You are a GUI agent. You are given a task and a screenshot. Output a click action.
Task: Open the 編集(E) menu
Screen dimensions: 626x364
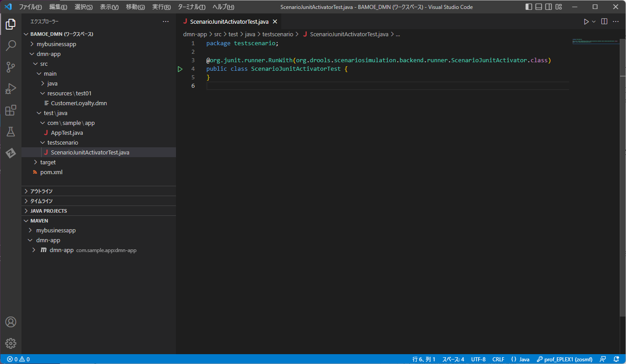pos(58,7)
